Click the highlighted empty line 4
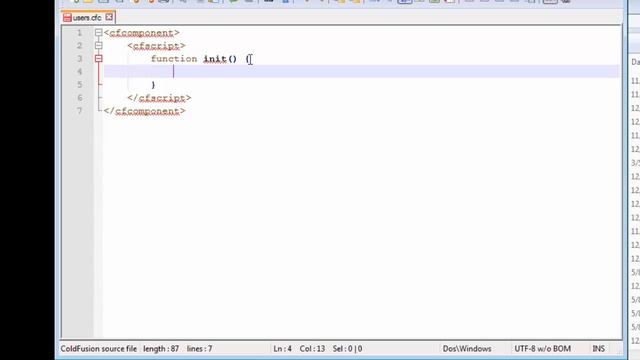 [x=362, y=71]
